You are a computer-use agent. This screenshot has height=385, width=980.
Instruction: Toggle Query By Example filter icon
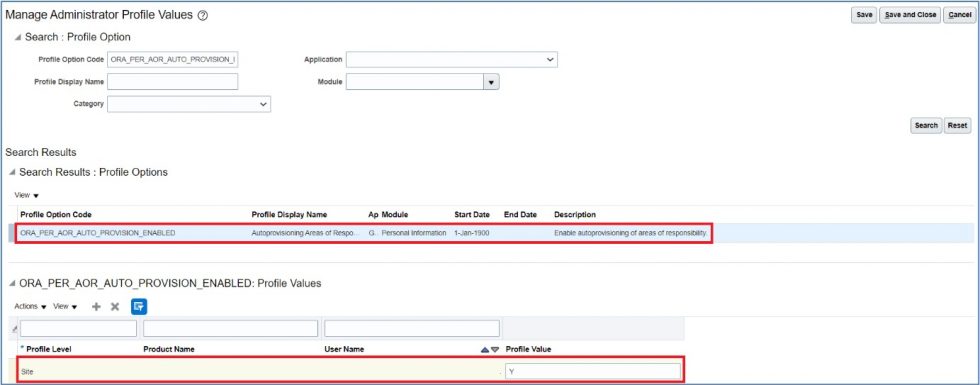139,307
